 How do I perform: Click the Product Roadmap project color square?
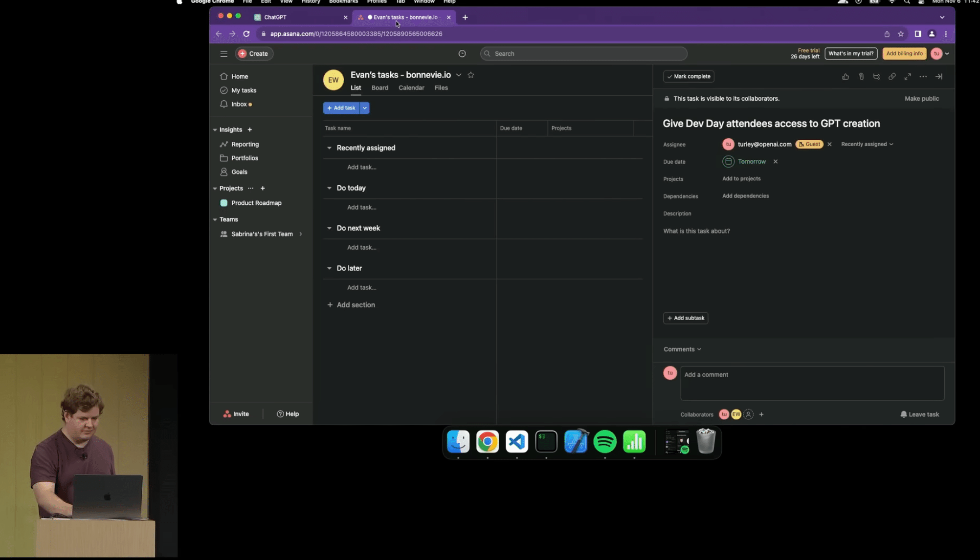[x=224, y=203]
